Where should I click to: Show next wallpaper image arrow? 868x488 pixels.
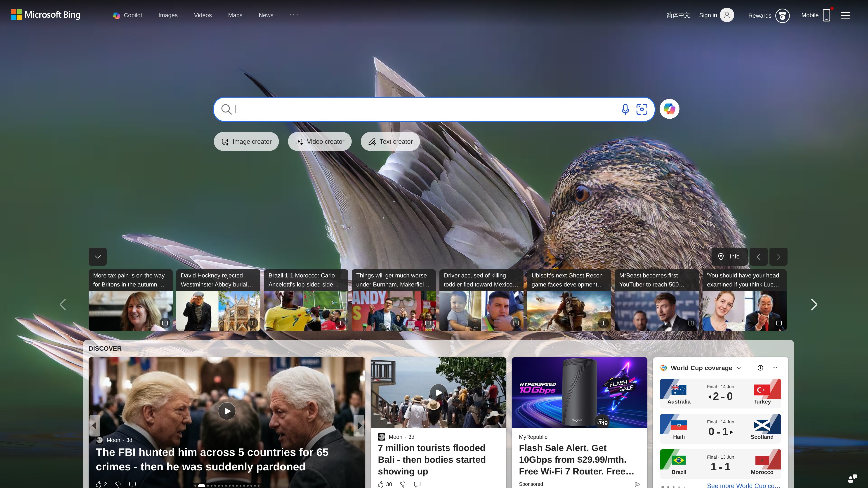[778, 257]
